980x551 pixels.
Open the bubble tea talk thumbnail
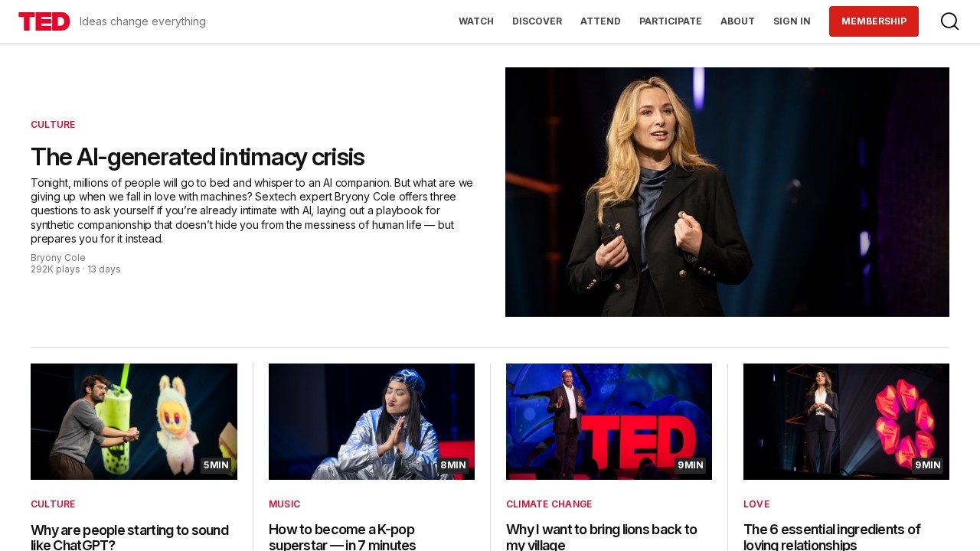point(134,422)
